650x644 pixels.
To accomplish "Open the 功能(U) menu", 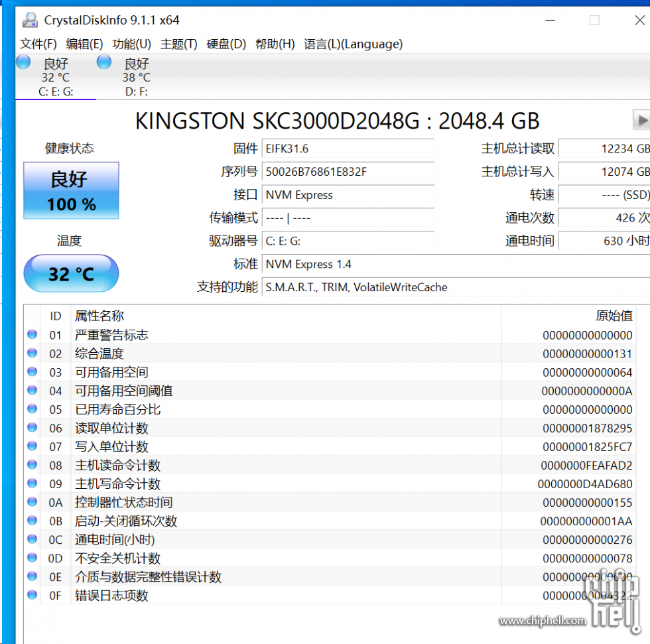I will [x=131, y=44].
